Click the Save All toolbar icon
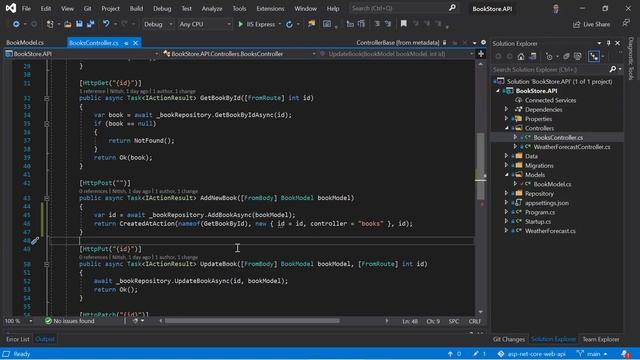This screenshot has width=640, height=360. [x=90, y=24]
